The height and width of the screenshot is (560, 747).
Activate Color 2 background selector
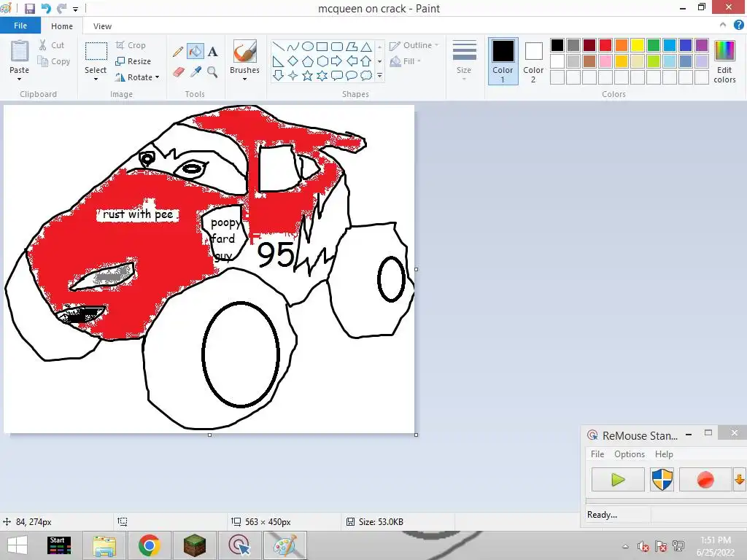coord(533,61)
